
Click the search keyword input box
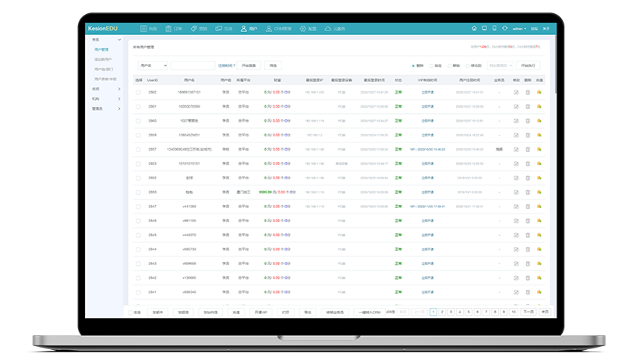193,65
